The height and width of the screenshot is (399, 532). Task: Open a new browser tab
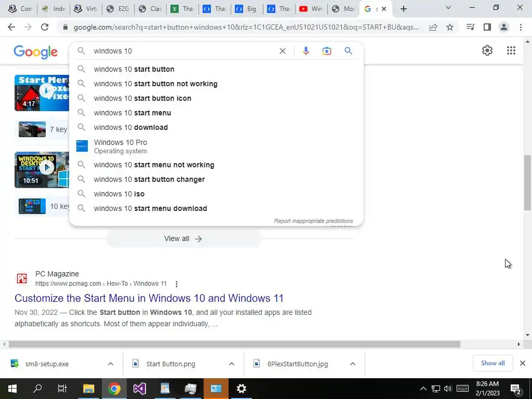click(x=403, y=9)
